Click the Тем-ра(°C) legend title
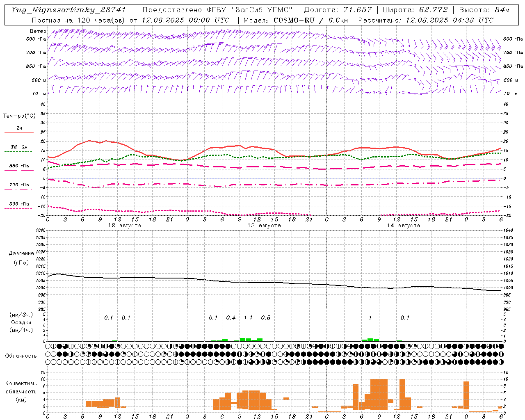The width and height of the screenshot is (525, 420). [19, 116]
